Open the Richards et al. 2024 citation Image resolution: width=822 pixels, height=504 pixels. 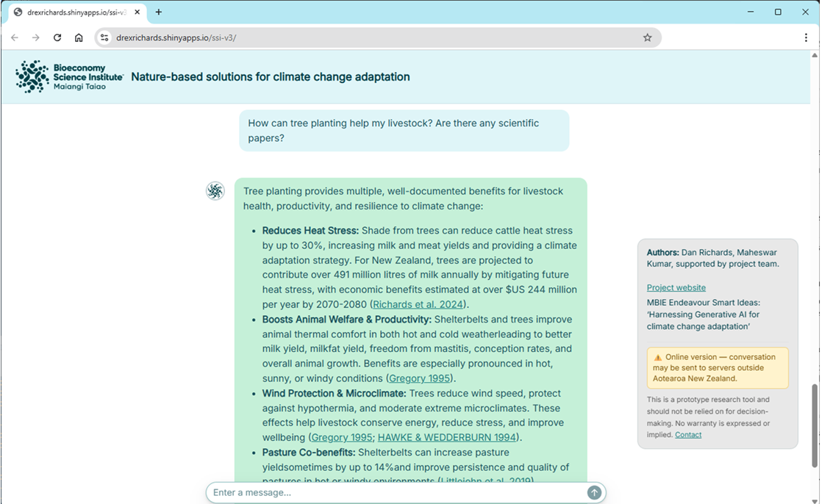pyautogui.click(x=418, y=304)
